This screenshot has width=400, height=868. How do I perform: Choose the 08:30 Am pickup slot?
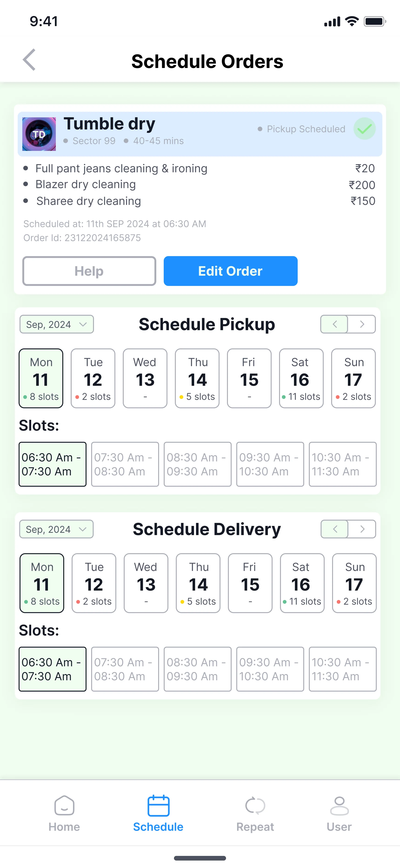[x=197, y=464]
